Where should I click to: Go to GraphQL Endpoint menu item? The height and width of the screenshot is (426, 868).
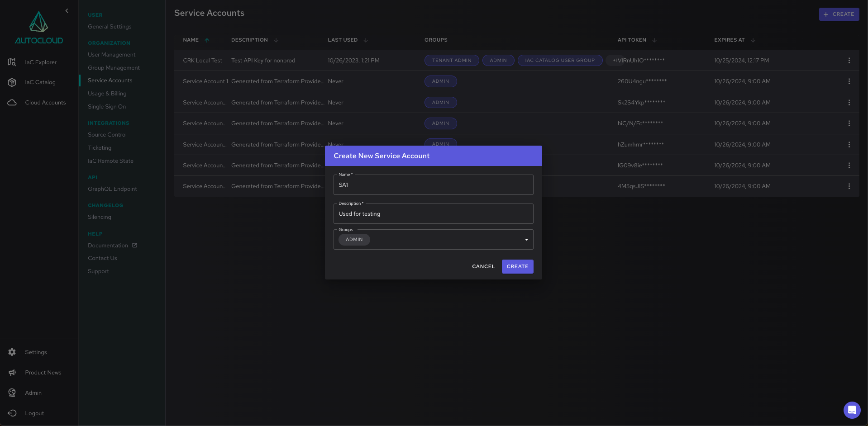pyautogui.click(x=112, y=189)
